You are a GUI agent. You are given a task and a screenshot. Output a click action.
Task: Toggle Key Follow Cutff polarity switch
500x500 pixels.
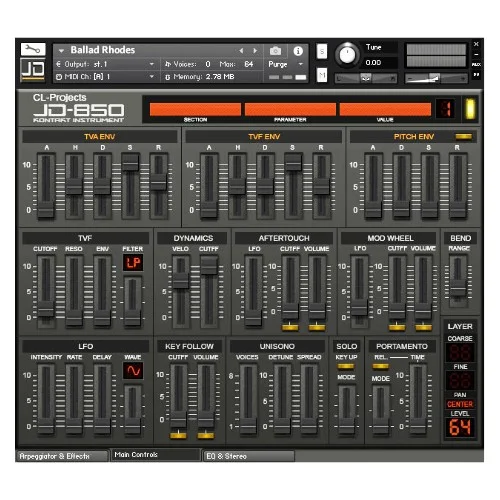pos(178,435)
